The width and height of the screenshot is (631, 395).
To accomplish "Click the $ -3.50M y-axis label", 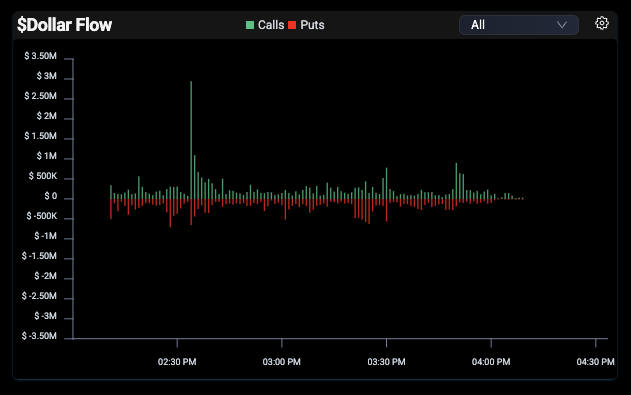I will coord(39,336).
